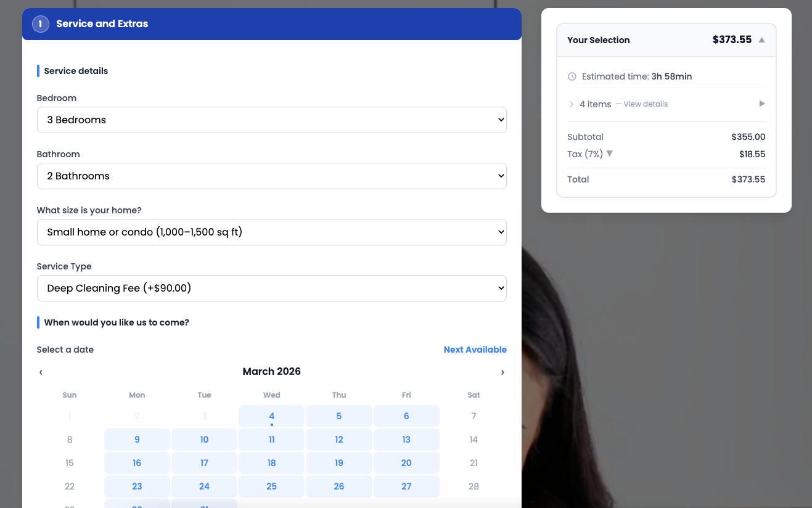Screen dimensions: 812x508
Task: Open the home size dropdown
Action: [271, 232]
